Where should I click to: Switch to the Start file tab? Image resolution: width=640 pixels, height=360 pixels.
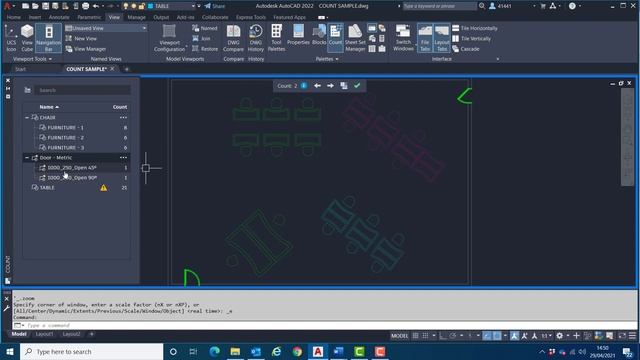[20, 69]
